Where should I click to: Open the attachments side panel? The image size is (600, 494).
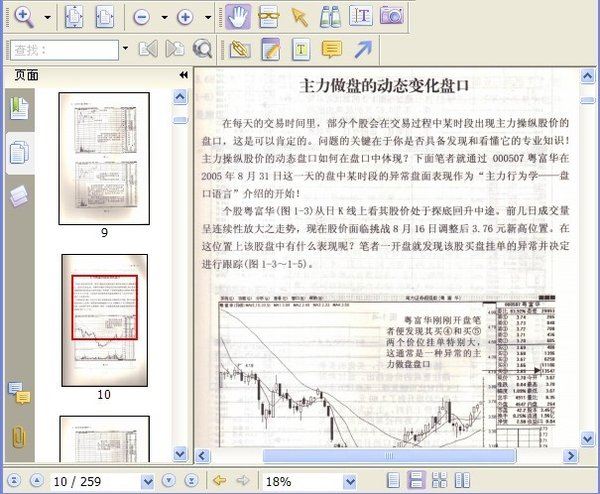(19, 436)
